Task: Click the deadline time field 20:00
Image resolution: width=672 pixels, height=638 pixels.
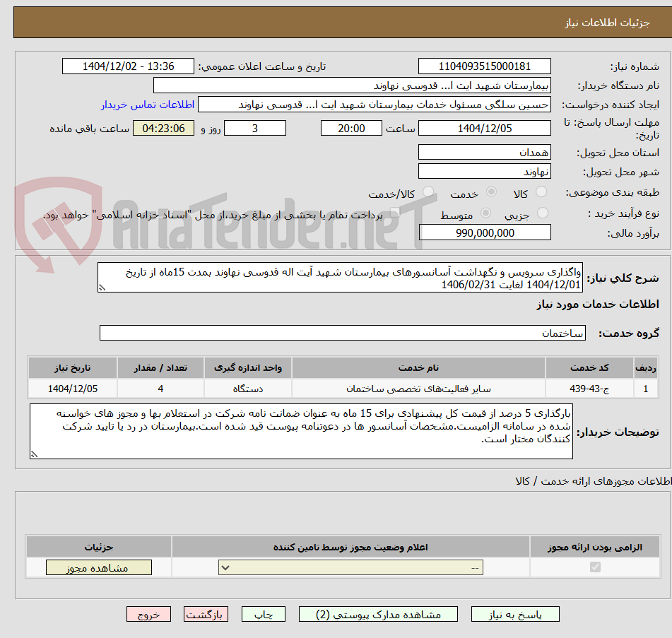Action: [x=351, y=128]
